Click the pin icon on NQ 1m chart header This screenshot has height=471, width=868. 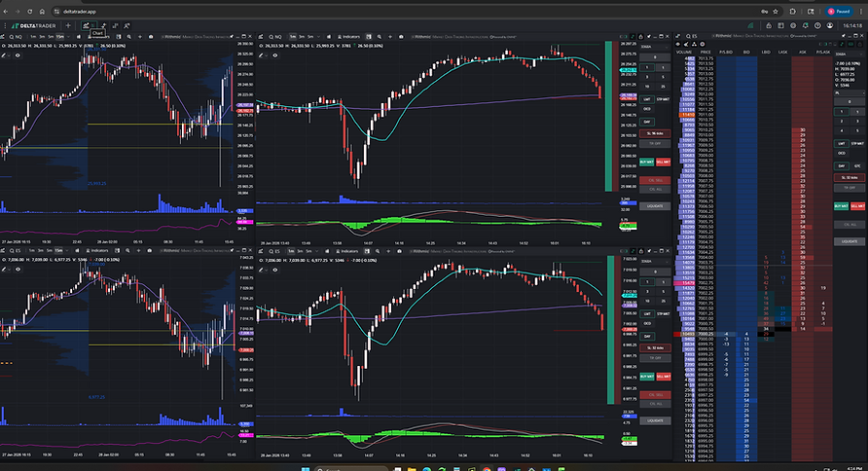click(x=649, y=37)
